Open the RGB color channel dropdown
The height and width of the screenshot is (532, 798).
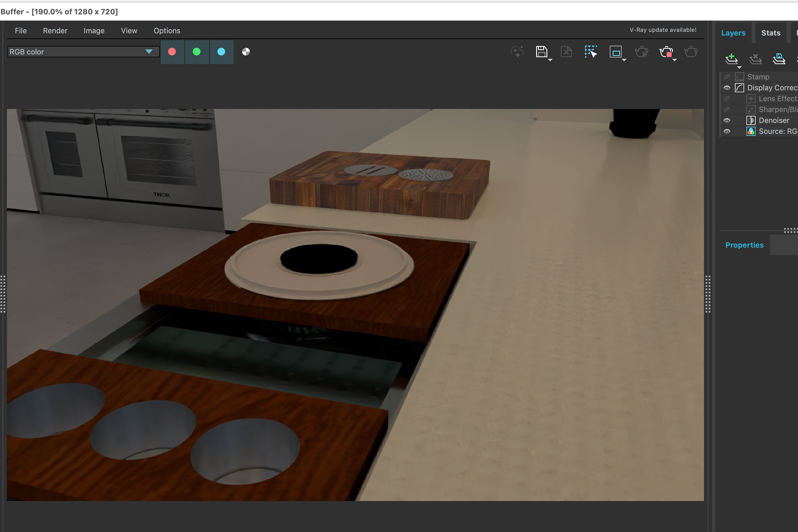(x=83, y=52)
